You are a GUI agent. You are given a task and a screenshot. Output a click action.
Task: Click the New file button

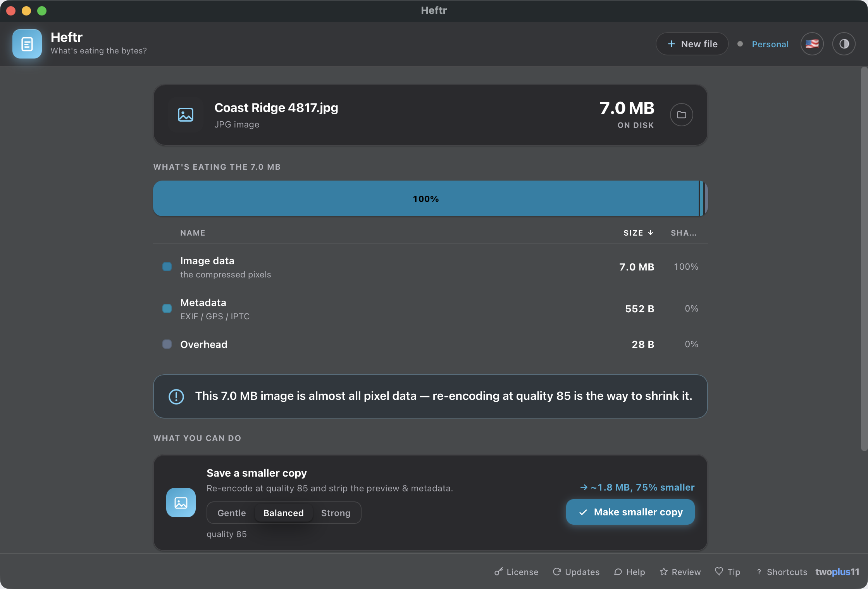click(692, 44)
